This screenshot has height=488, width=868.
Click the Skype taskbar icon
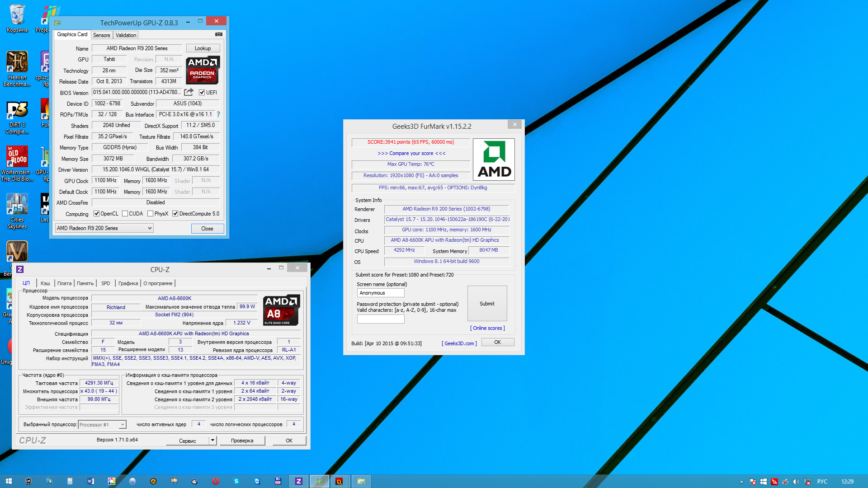tap(236, 481)
